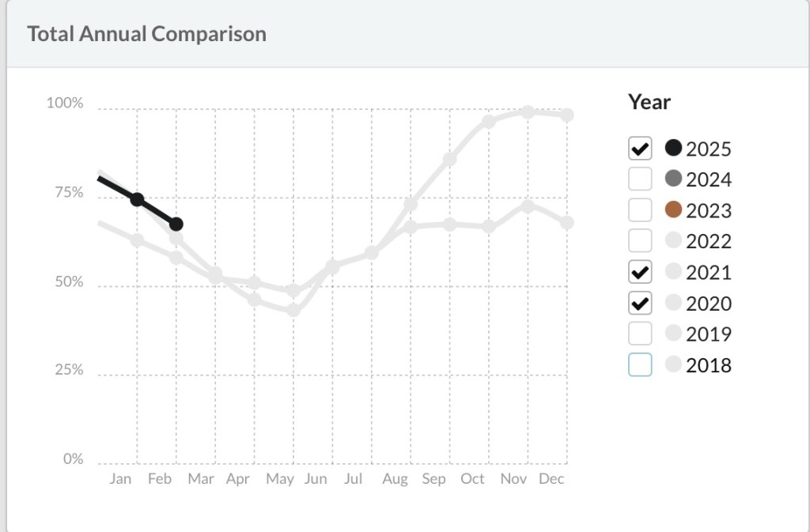Check the 2018 year checkbox
Image resolution: width=810 pixels, height=532 pixels.
coord(640,364)
